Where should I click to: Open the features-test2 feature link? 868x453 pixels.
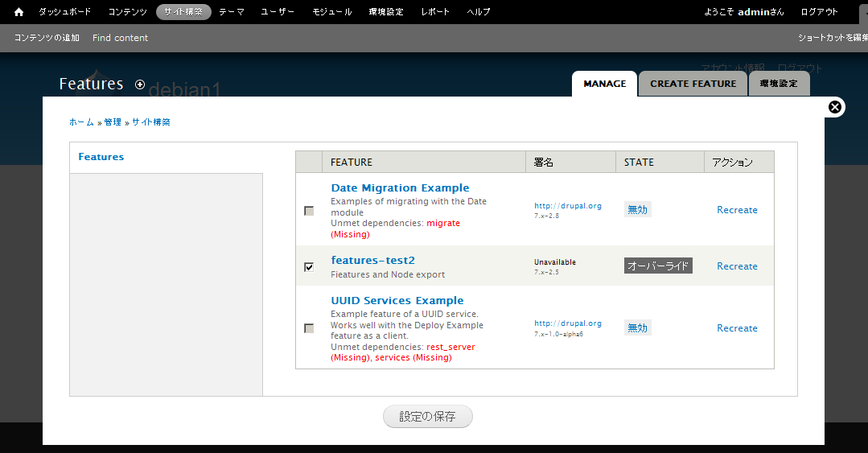[372, 260]
